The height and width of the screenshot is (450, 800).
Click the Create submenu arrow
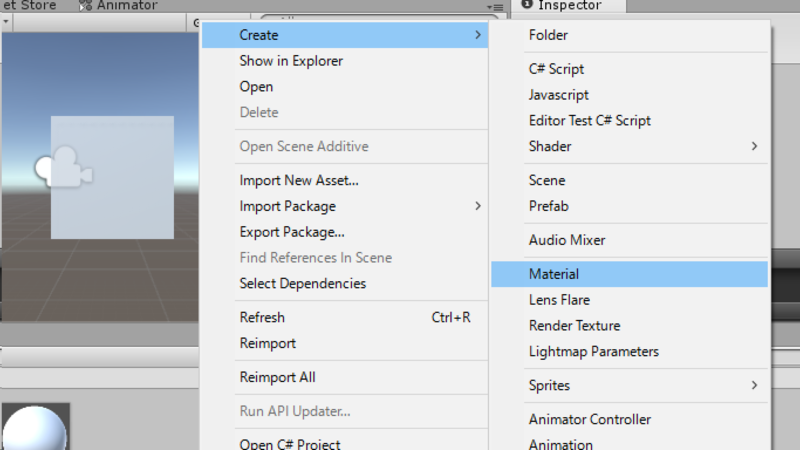coord(478,35)
